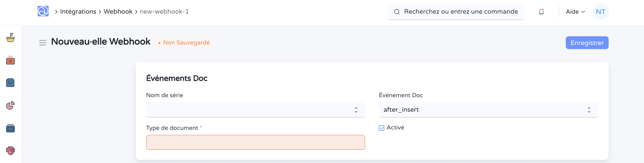Screen dimensions: 644x163
Task: Open the blue shopping bag module
Action: click(x=10, y=83)
